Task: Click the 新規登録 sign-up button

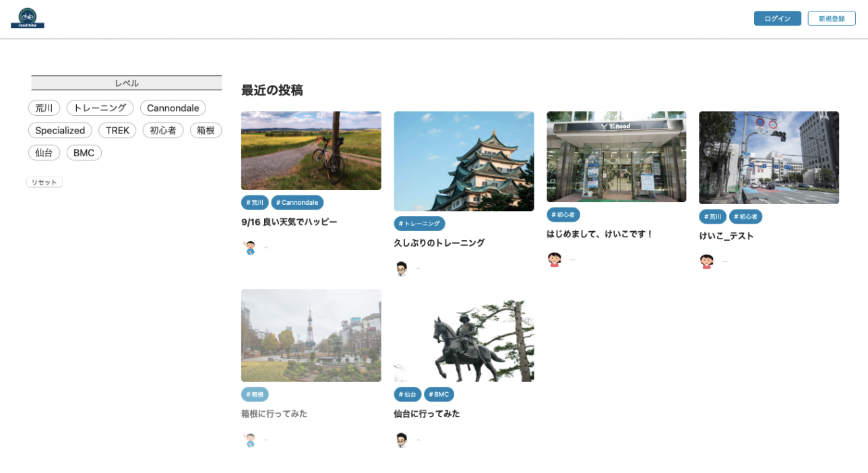Action: click(831, 19)
